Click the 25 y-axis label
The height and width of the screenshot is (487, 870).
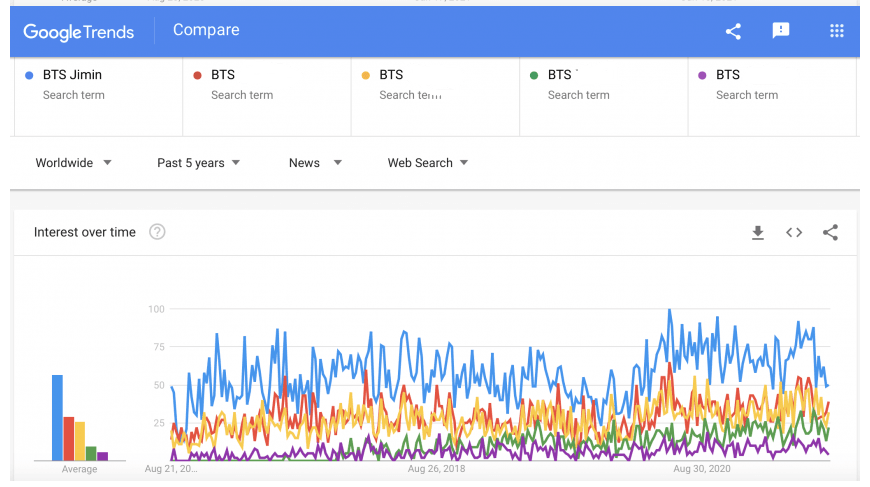[x=159, y=423]
